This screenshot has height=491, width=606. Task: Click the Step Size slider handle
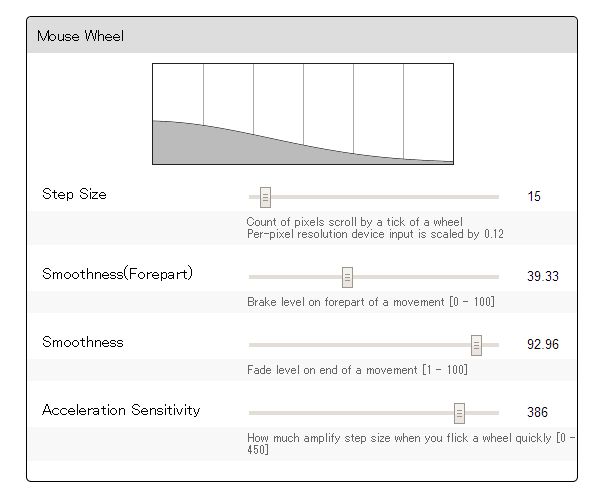pyautogui.click(x=265, y=197)
